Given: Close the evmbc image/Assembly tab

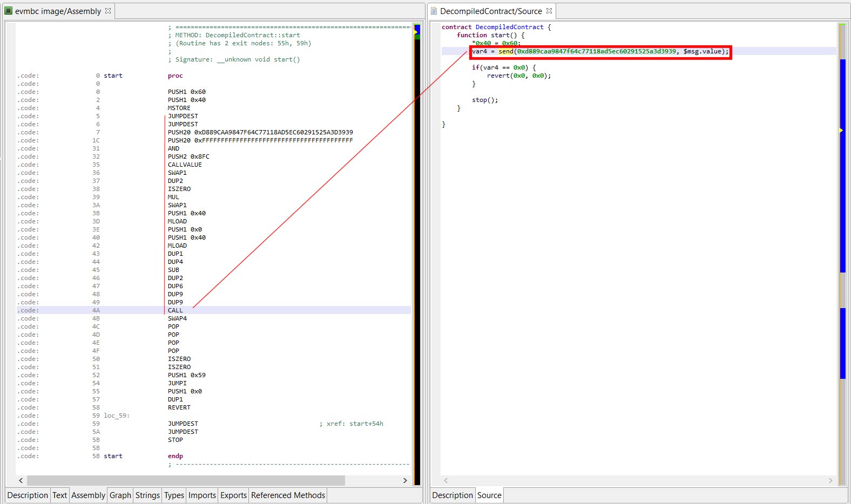Looking at the screenshot, I should click(108, 11).
